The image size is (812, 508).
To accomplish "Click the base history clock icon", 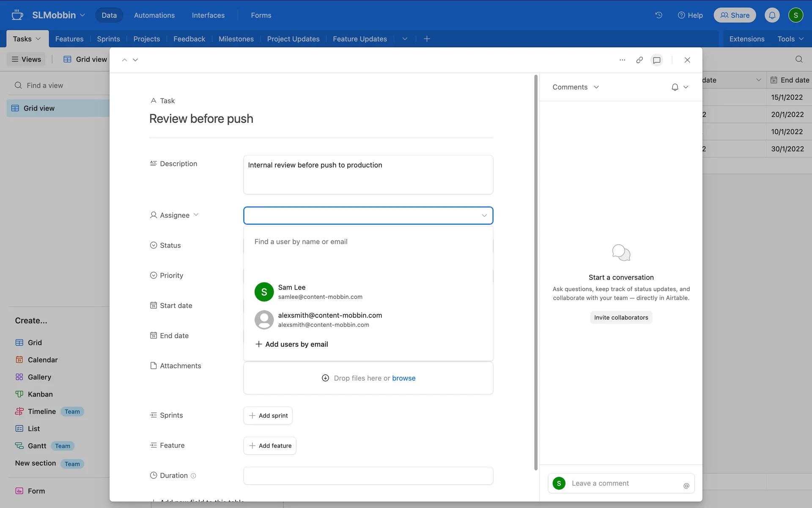I will (658, 15).
